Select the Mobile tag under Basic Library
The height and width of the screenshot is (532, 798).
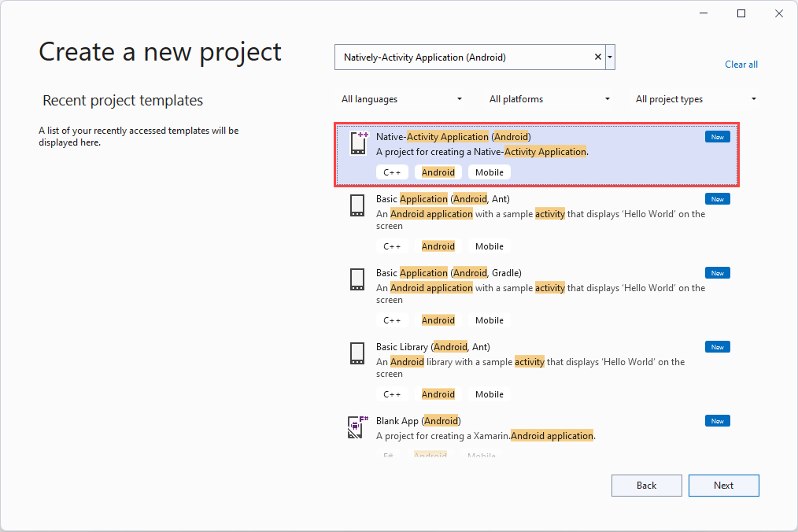click(489, 393)
